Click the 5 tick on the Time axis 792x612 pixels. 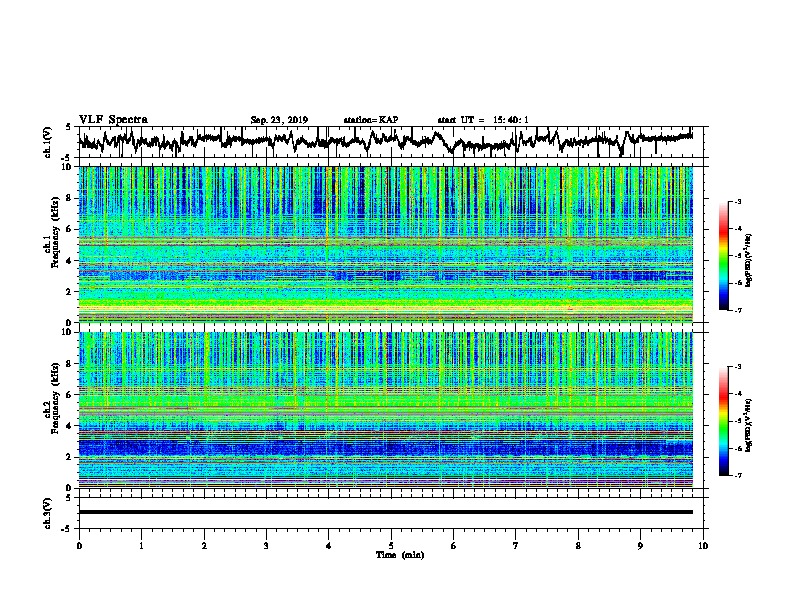pyautogui.click(x=391, y=546)
